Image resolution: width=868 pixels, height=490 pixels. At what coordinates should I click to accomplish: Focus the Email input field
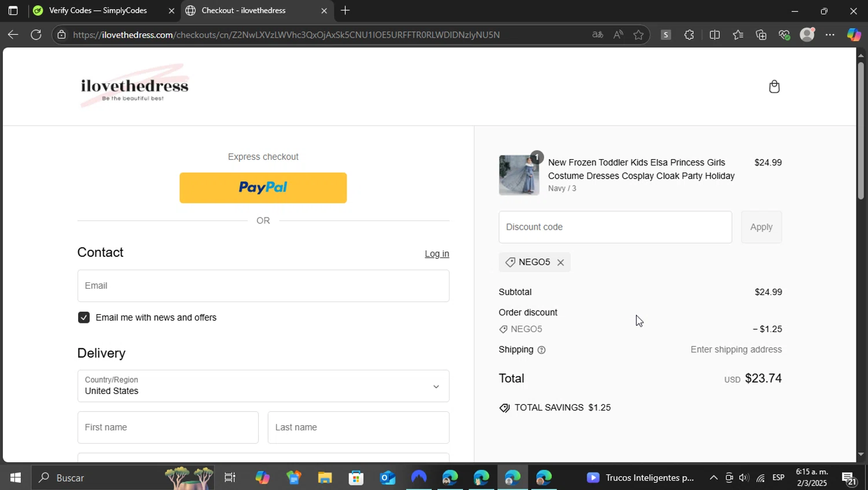point(263,286)
